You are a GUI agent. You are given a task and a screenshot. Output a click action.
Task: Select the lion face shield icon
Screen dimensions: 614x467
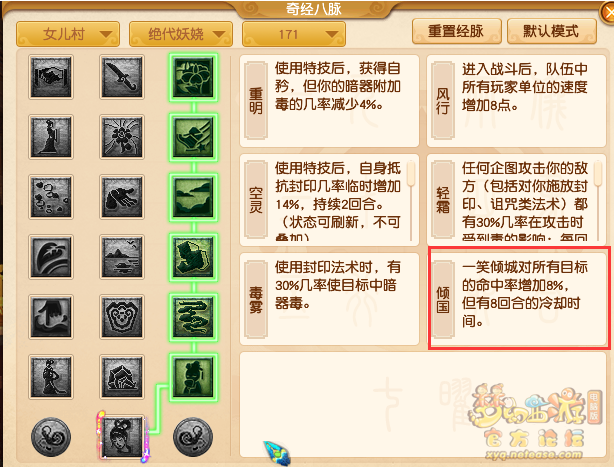pyautogui.click(x=122, y=317)
